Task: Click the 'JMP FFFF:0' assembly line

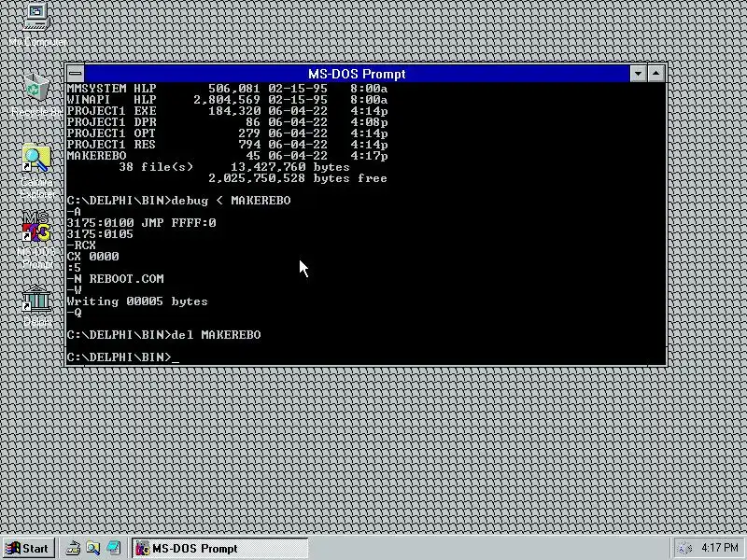Action: pyautogui.click(x=141, y=223)
